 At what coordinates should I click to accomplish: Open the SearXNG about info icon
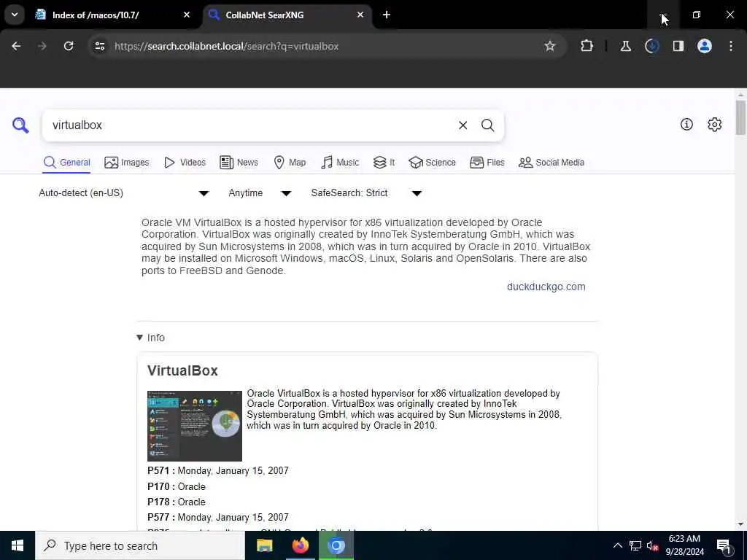686,125
